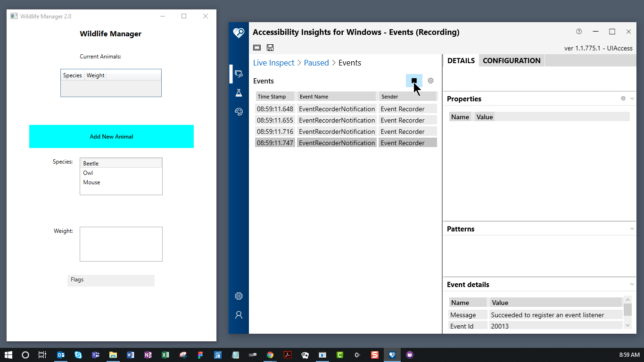Open the Windows Start menu

(8, 355)
